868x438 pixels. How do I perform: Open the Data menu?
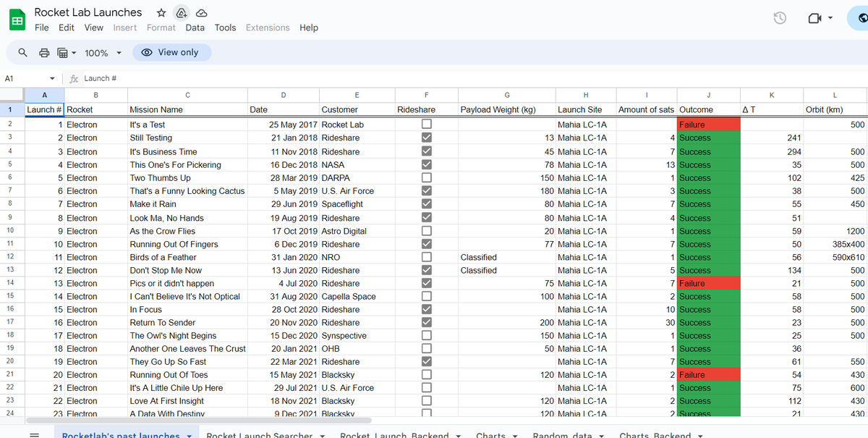[x=195, y=28]
